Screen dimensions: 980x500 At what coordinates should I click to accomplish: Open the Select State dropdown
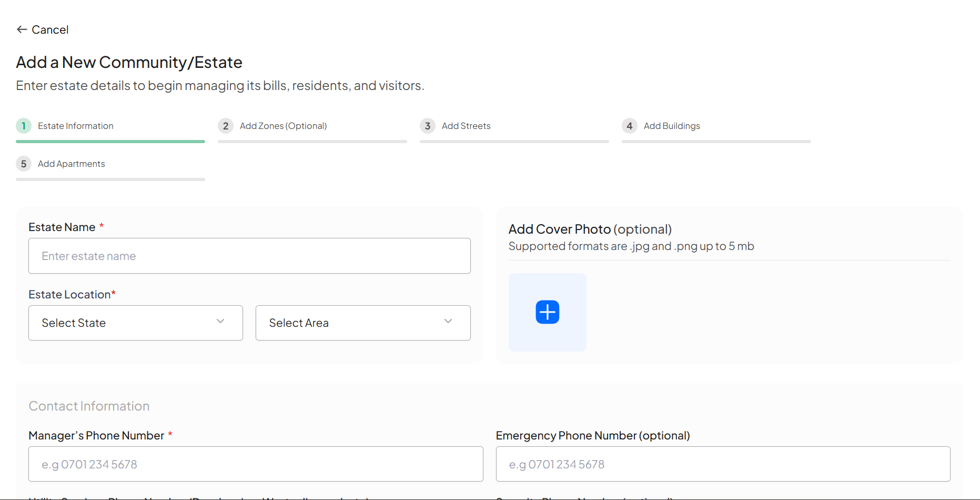tap(135, 323)
